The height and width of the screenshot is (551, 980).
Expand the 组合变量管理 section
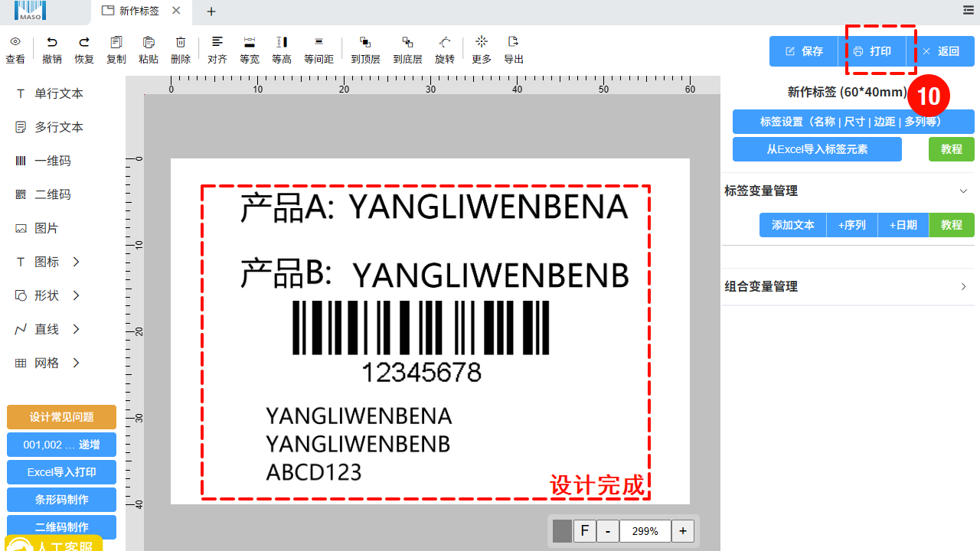tap(963, 286)
